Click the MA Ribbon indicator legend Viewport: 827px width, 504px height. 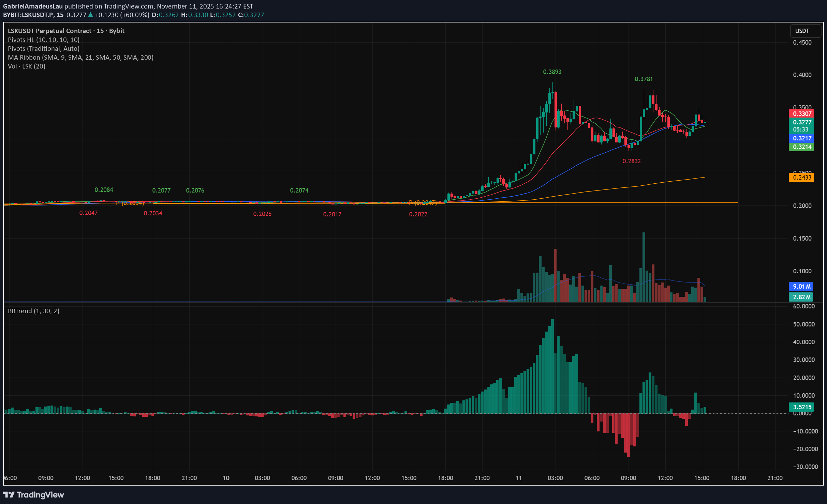point(80,57)
